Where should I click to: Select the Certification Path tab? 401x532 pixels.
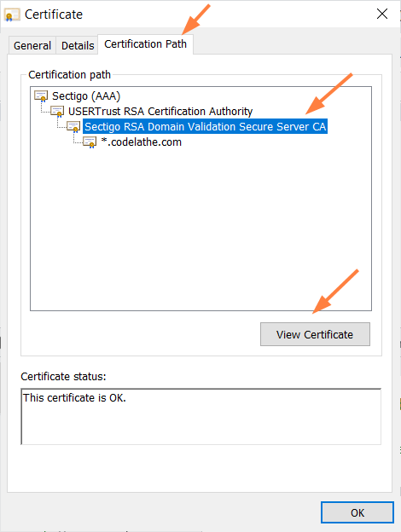[145, 44]
